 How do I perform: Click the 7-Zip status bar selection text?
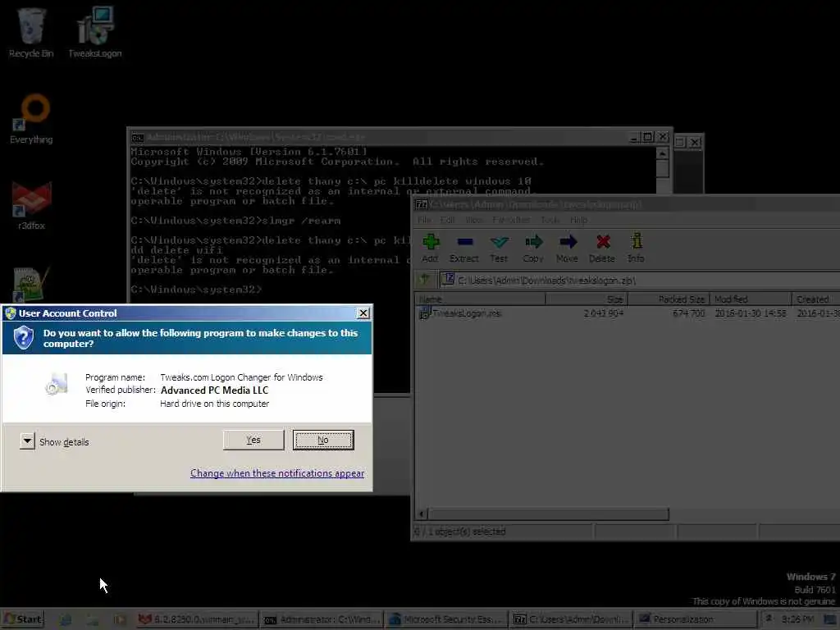point(460,532)
